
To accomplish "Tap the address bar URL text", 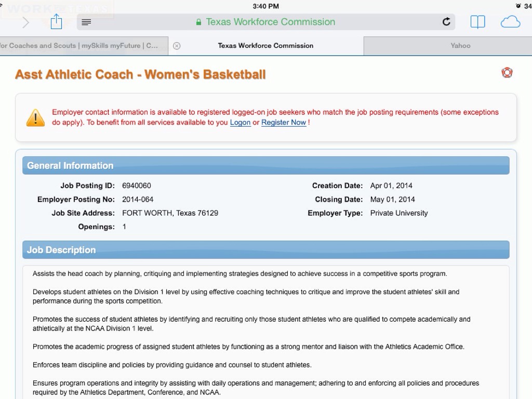I will point(270,22).
